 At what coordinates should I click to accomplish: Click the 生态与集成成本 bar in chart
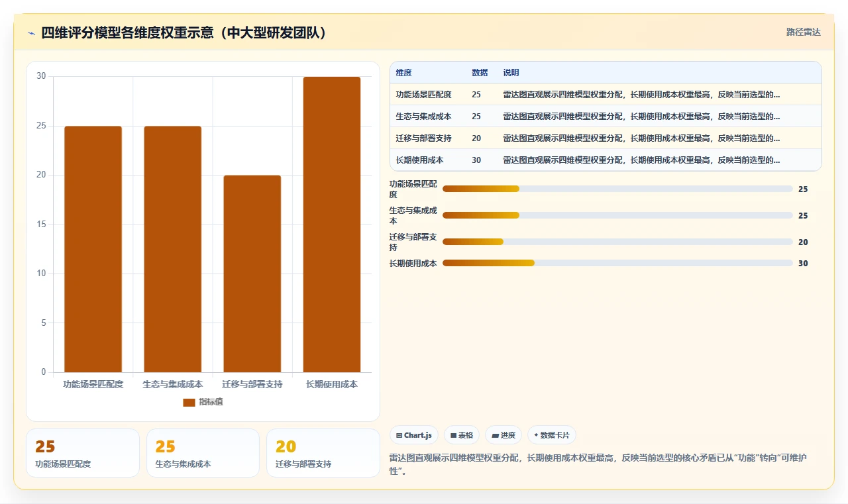tap(172, 249)
